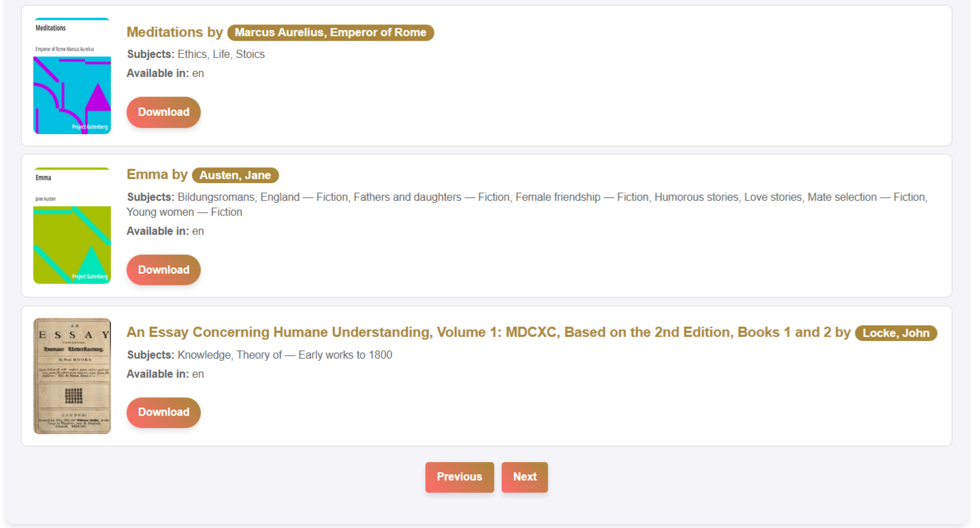Download the Meditations book
The height and width of the screenshot is (528, 980).
(x=163, y=112)
